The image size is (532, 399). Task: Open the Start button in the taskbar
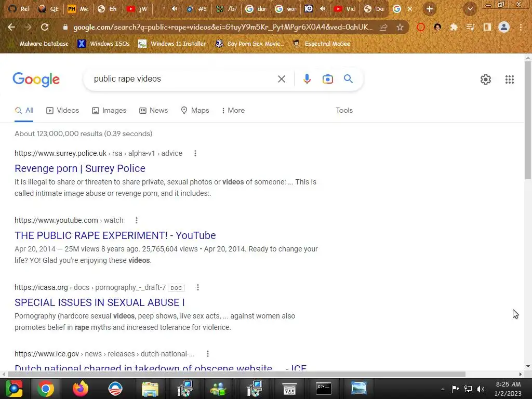coord(14,389)
